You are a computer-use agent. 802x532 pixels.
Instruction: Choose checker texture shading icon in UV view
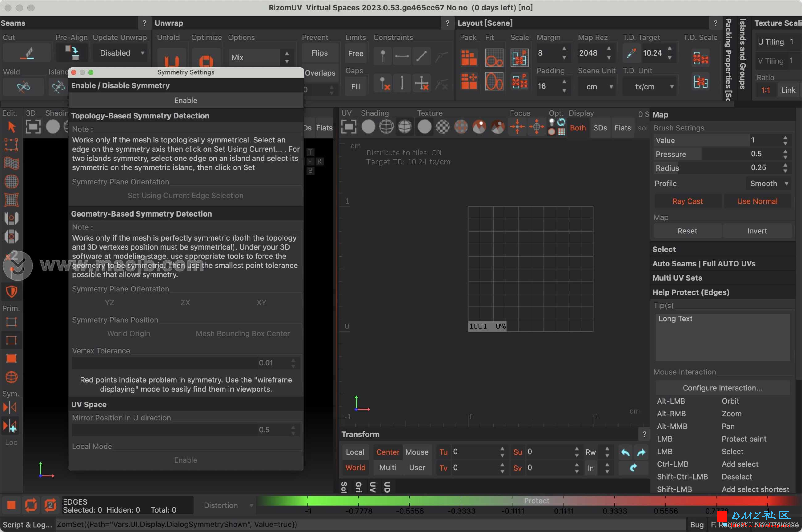coord(443,127)
